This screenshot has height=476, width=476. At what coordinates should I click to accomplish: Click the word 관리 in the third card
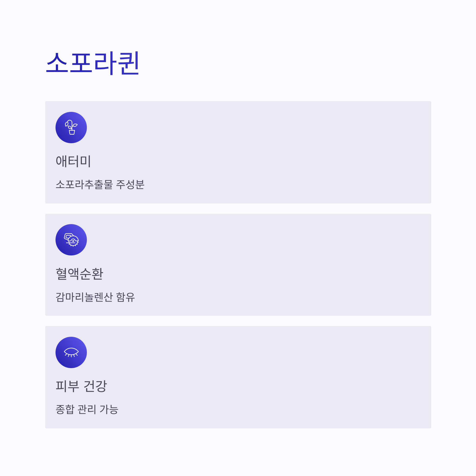[x=87, y=409]
